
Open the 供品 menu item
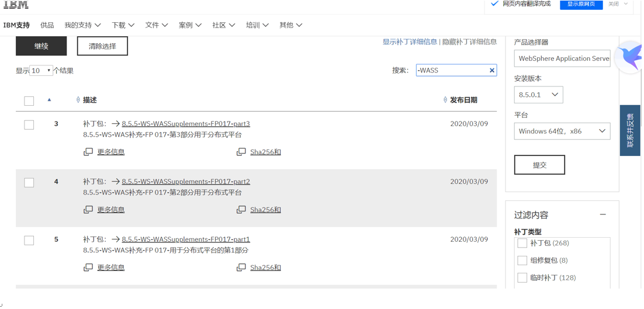coord(47,25)
